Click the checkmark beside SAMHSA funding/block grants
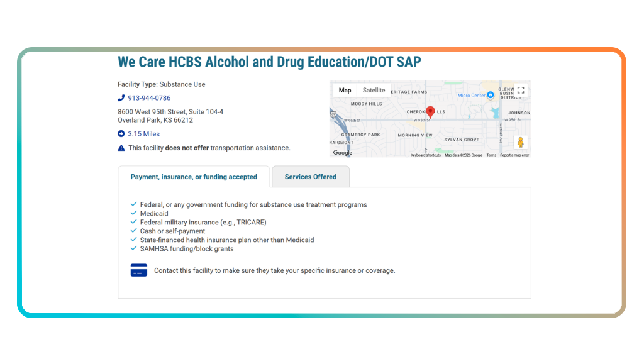The width and height of the screenshot is (644, 337). (x=133, y=248)
